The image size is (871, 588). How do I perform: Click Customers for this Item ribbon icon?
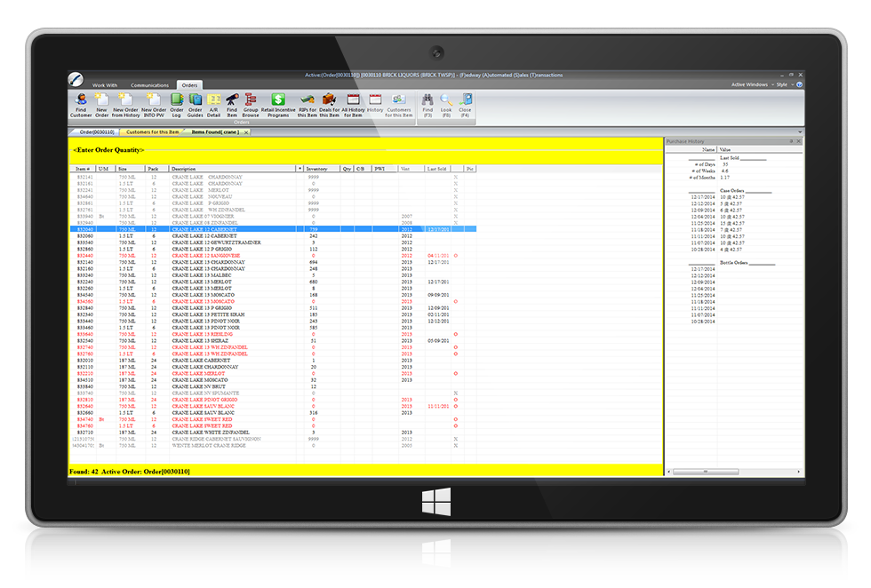coord(399,105)
